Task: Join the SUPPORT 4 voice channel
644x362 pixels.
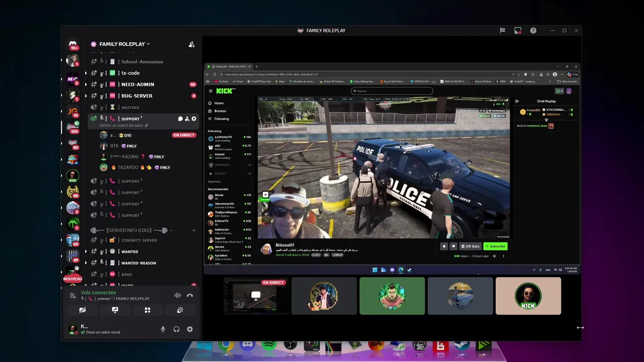Action: 142,204
